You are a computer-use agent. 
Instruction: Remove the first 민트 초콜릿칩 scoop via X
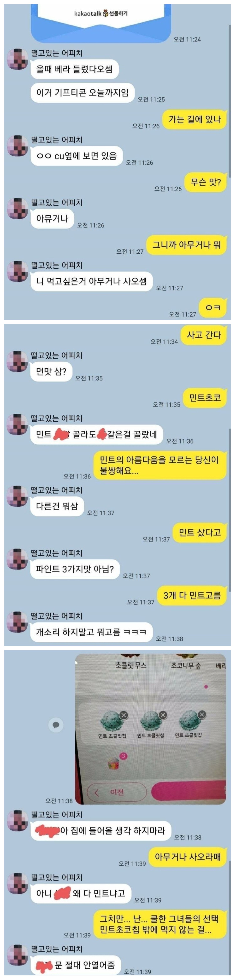coord(124,715)
